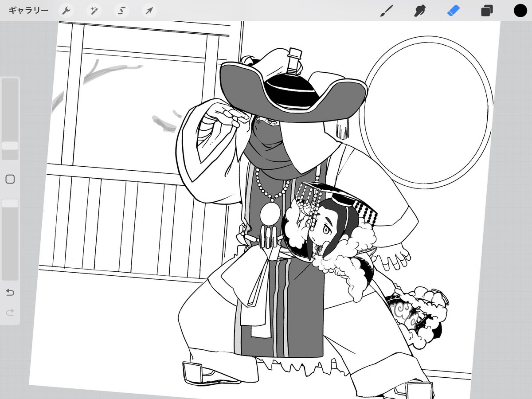The height and width of the screenshot is (399, 532).
Task: Undo the last stroke with undo arrow
Action: coord(10,292)
